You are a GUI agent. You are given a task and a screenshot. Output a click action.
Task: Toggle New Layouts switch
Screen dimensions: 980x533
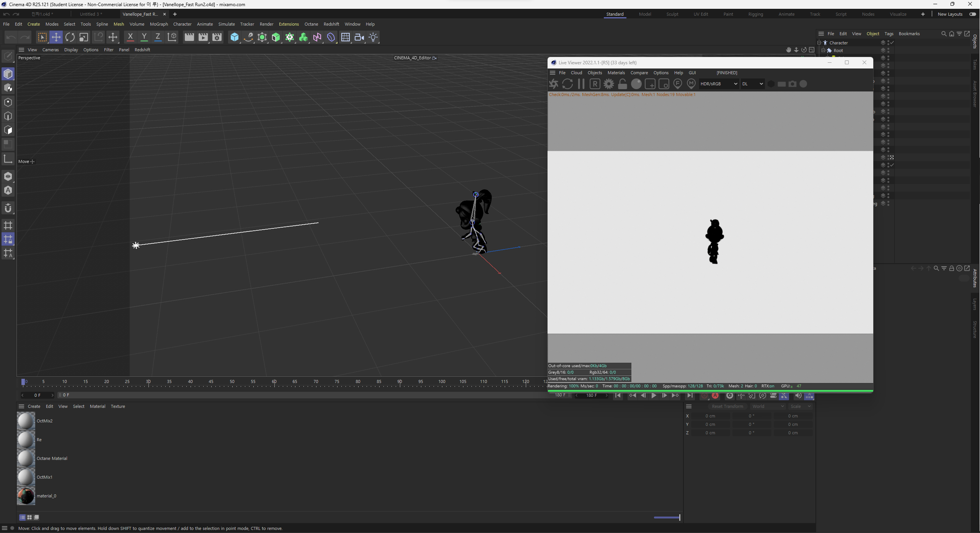[972, 14]
